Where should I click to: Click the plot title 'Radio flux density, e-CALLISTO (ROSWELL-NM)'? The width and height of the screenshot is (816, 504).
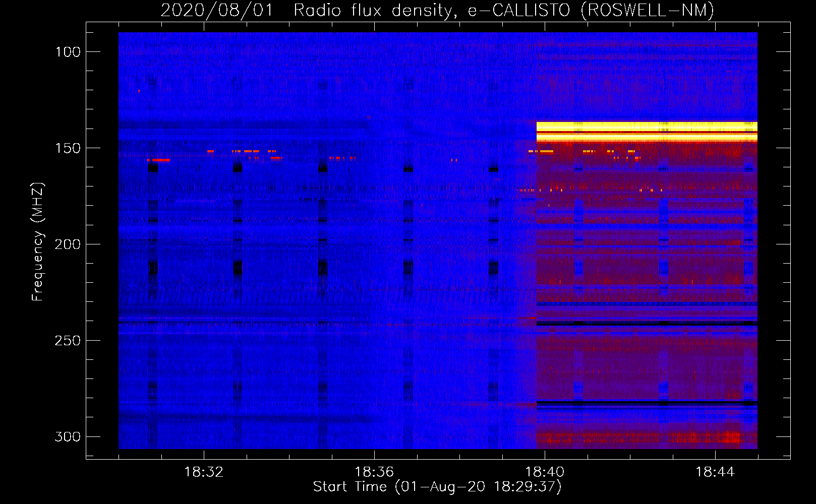pyautogui.click(x=504, y=10)
